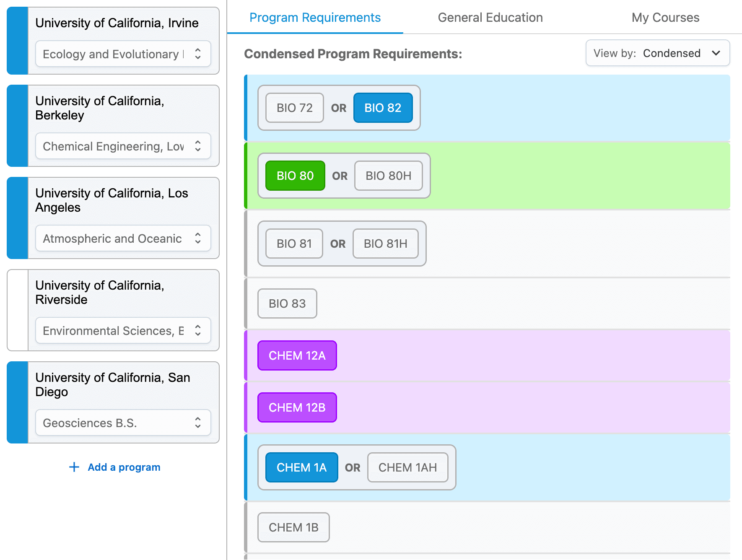Screen dimensions: 742x560
Task: Click the plus icon beside Add a program
Action: [x=74, y=467]
